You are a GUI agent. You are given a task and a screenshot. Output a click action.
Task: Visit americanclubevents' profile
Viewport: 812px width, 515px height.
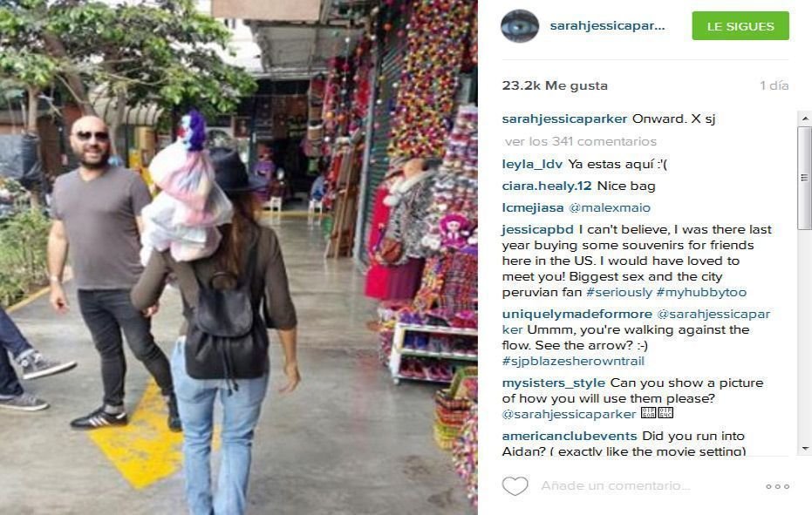click(x=570, y=436)
